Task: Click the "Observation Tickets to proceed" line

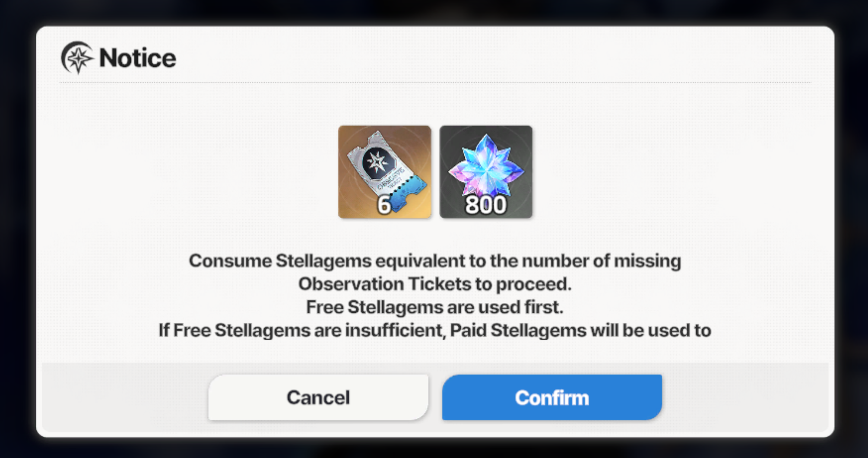Action: (x=435, y=284)
